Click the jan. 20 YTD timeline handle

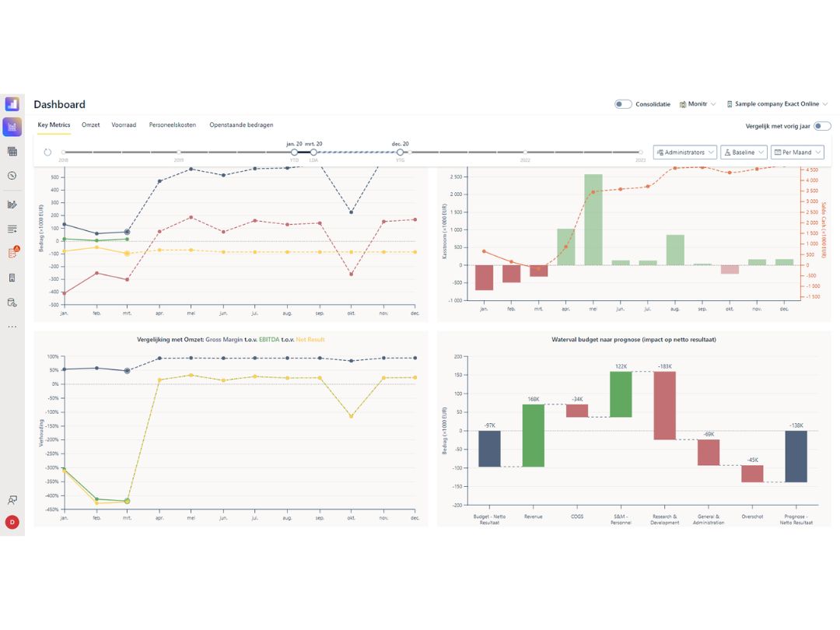click(x=294, y=152)
